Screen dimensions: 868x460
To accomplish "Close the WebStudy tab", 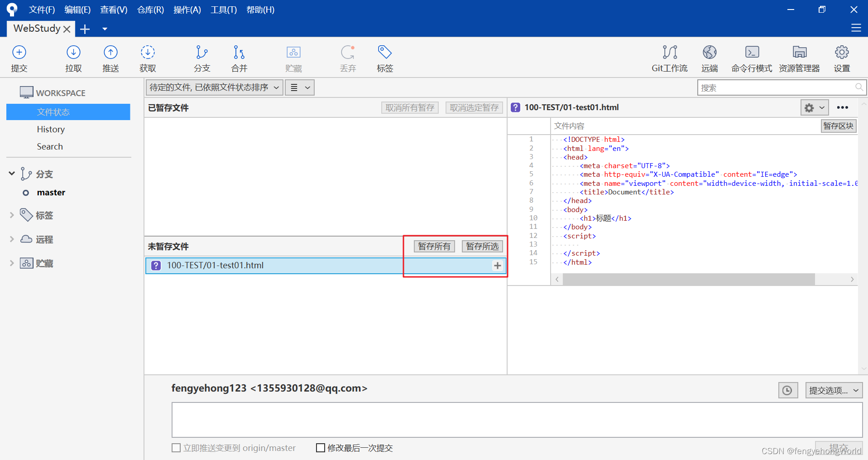I will click(67, 29).
